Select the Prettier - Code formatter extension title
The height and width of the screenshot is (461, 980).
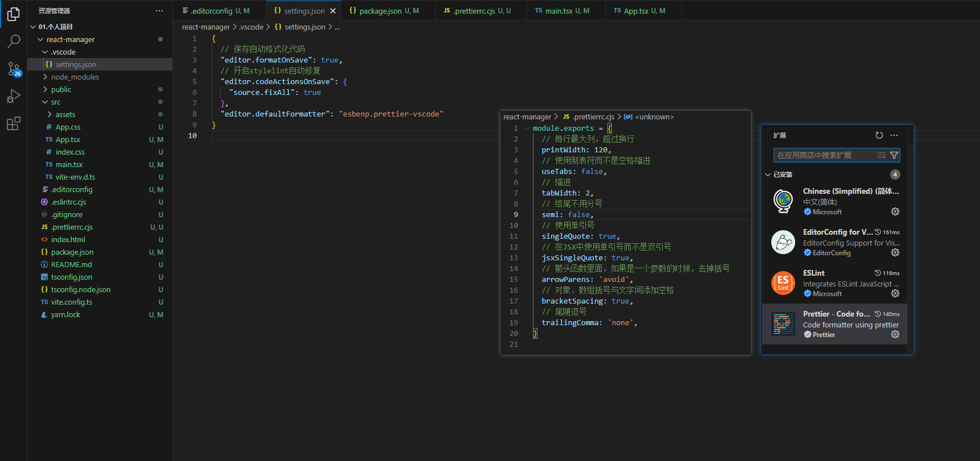coord(837,314)
